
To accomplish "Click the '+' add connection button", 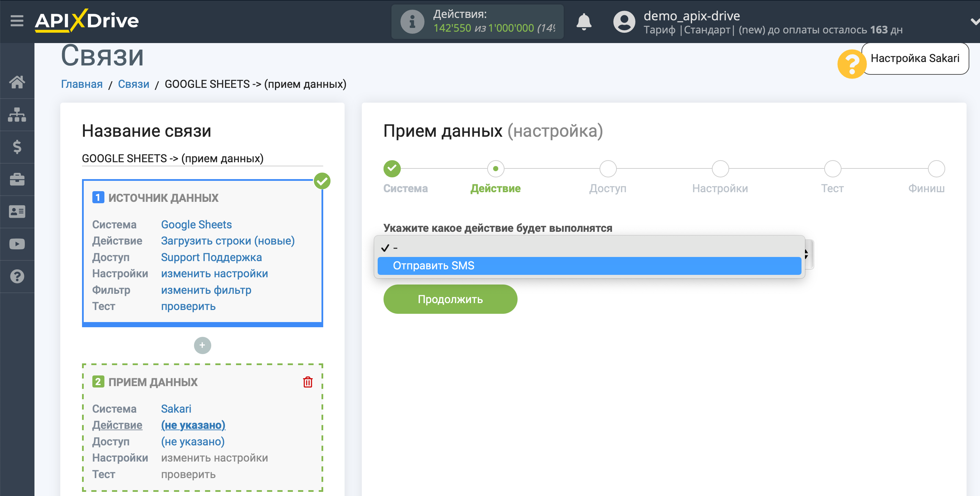I will (203, 345).
